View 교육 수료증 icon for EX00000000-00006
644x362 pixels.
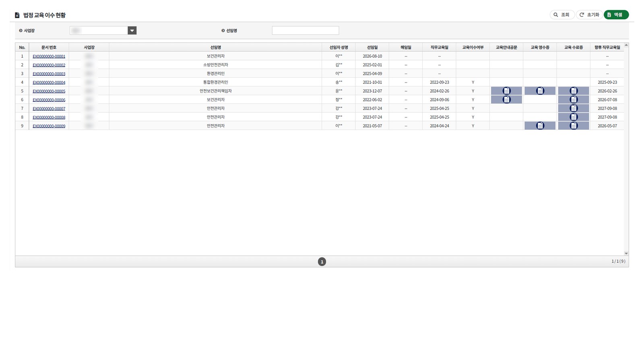click(x=574, y=99)
